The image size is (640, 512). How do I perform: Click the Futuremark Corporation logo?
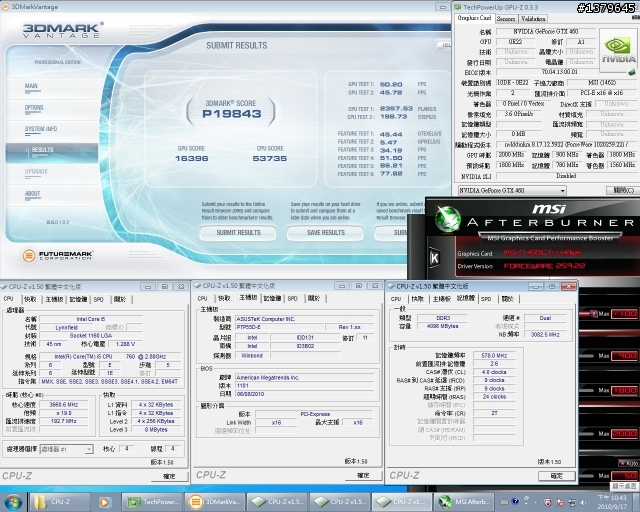point(58,256)
